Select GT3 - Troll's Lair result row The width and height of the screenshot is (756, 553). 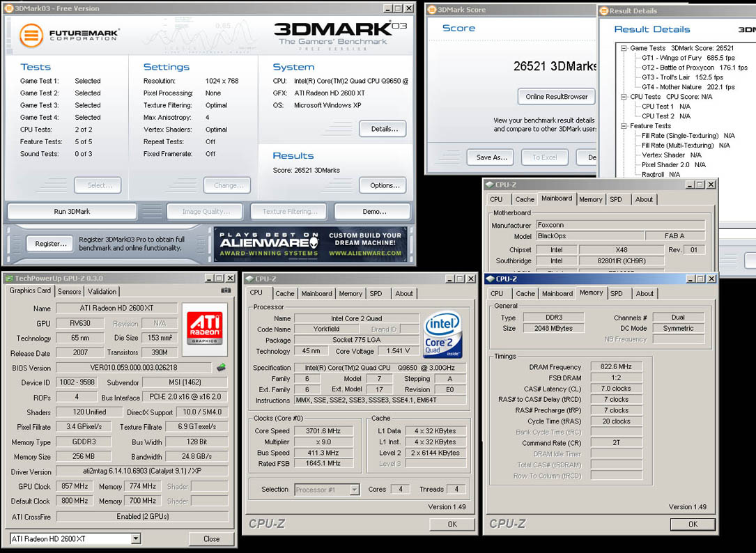[x=682, y=77]
